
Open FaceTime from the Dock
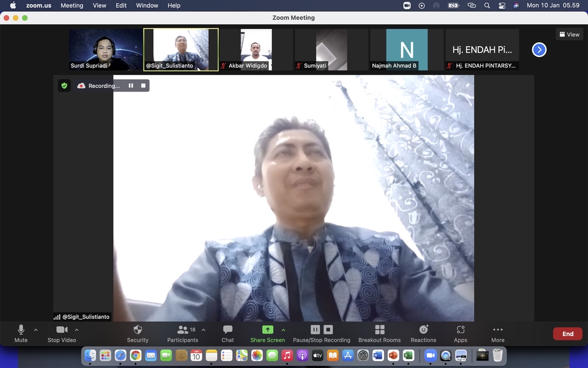[x=166, y=355]
